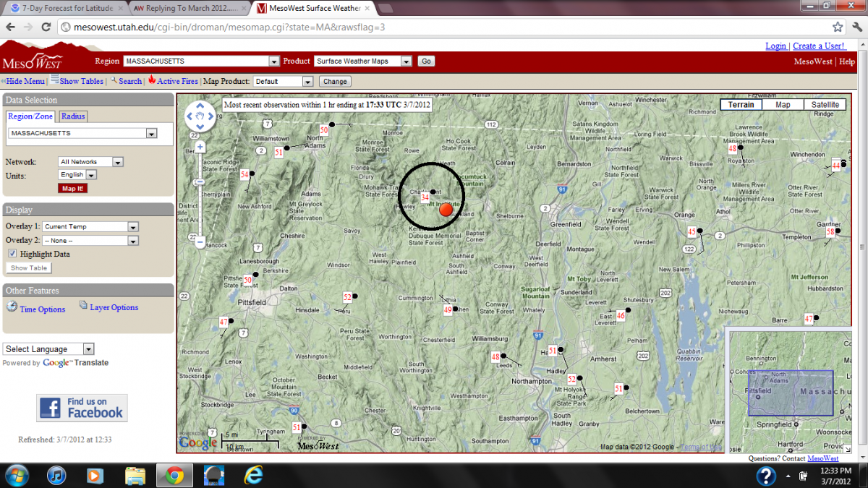Open the Product dropdown in the header
This screenshot has height=488, width=868.
(363, 61)
